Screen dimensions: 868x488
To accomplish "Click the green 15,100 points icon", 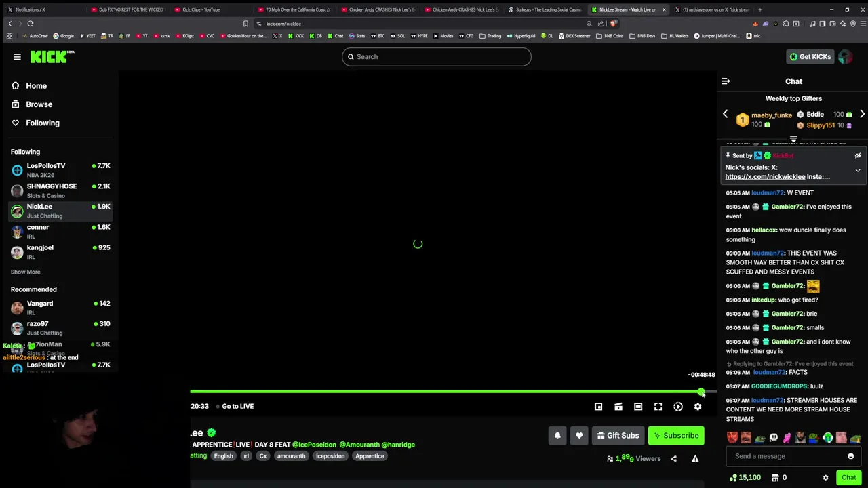I will pyautogui.click(x=733, y=478).
